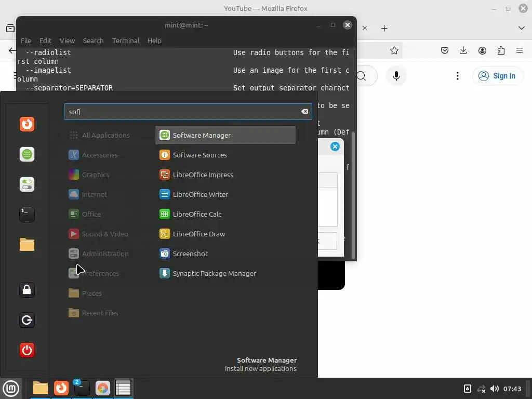Open Firefox hamburger application menu
This screenshot has height=399, width=532.
click(520, 50)
